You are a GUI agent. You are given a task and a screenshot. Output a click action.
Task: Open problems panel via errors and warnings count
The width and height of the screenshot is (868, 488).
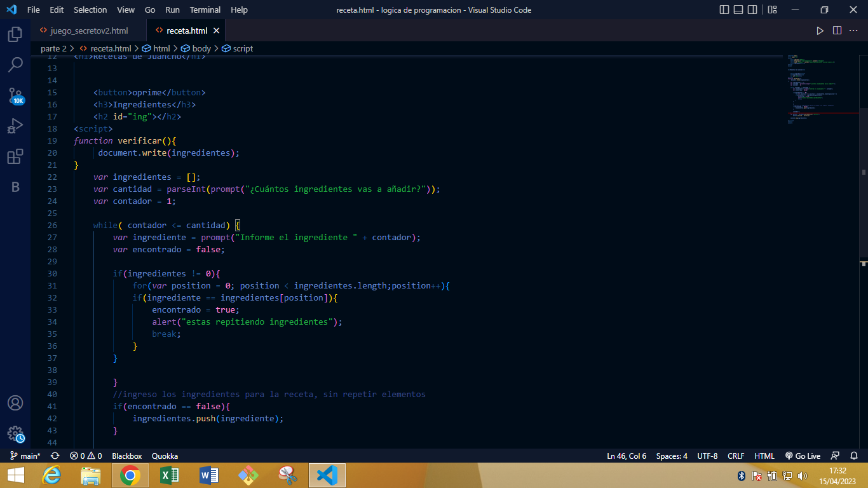[x=86, y=456]
